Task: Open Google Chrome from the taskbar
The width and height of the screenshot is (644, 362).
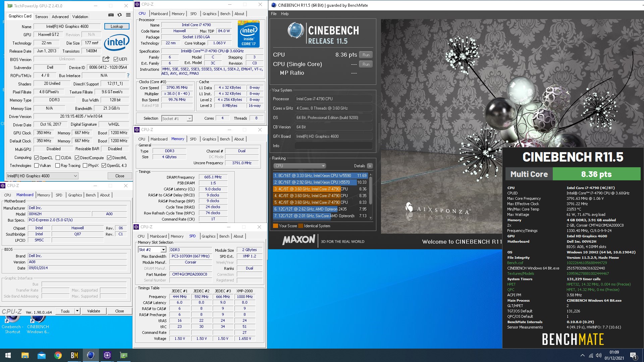Action: [x=58, y=355]
